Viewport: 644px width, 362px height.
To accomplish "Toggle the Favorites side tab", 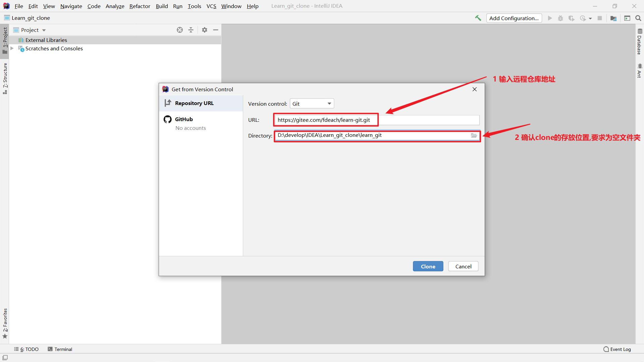I will point(5,323).
